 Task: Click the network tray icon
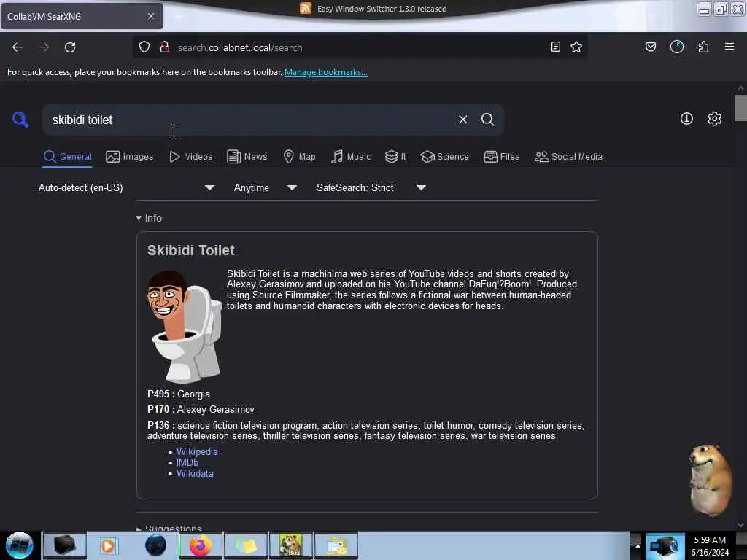tap(665, 546)
